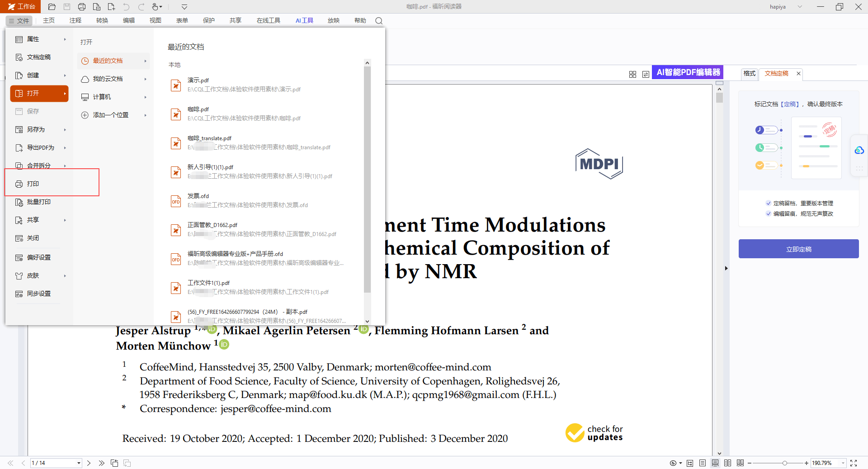
Task: Click the zoom in plus button
Action: (x=806, y=463)
